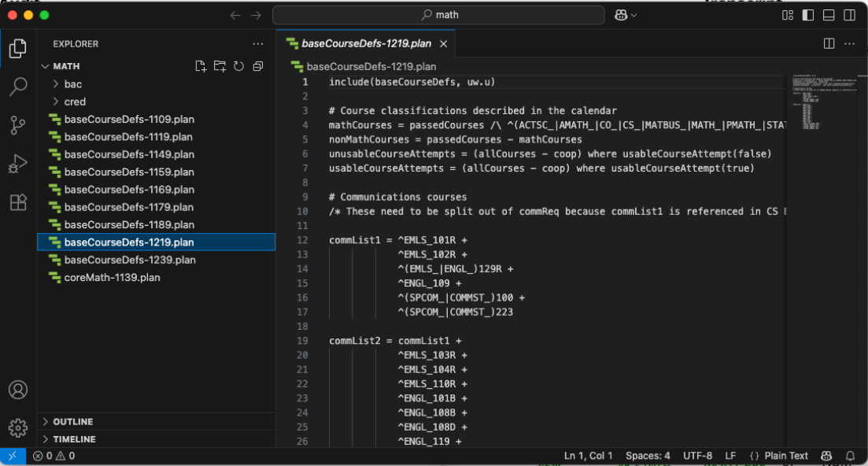868x466 pixels.
Task: Refresh the Explorer file list
Action: pyautogui.click(x=238, y=66)
